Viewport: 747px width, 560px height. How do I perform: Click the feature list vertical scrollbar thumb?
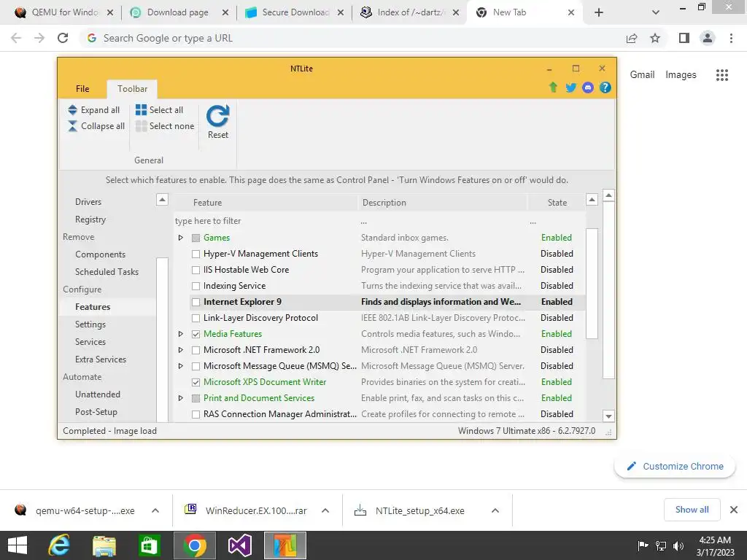pyautogui.click(x=592, y=284)
